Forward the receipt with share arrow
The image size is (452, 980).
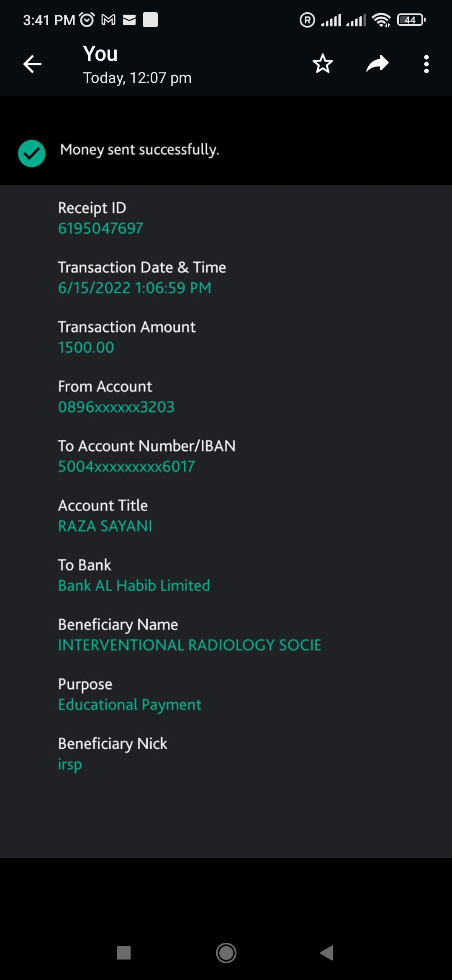[x=377, y=64]
